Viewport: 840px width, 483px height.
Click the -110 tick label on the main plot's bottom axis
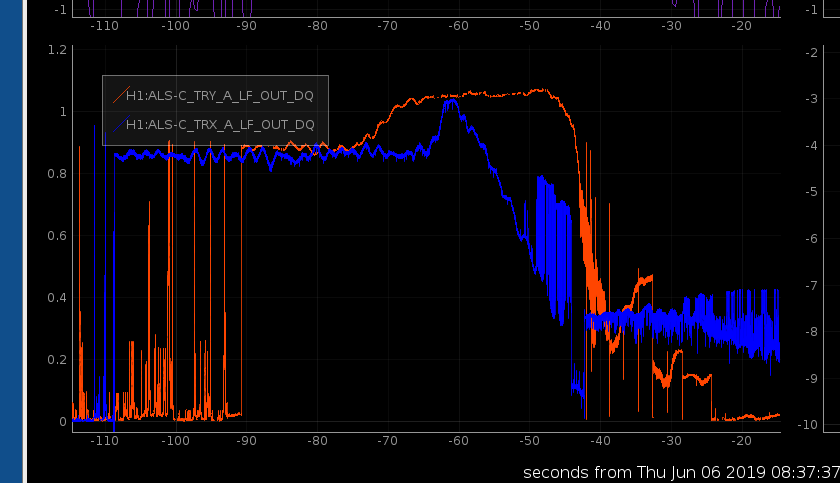(x=104, y=441)
